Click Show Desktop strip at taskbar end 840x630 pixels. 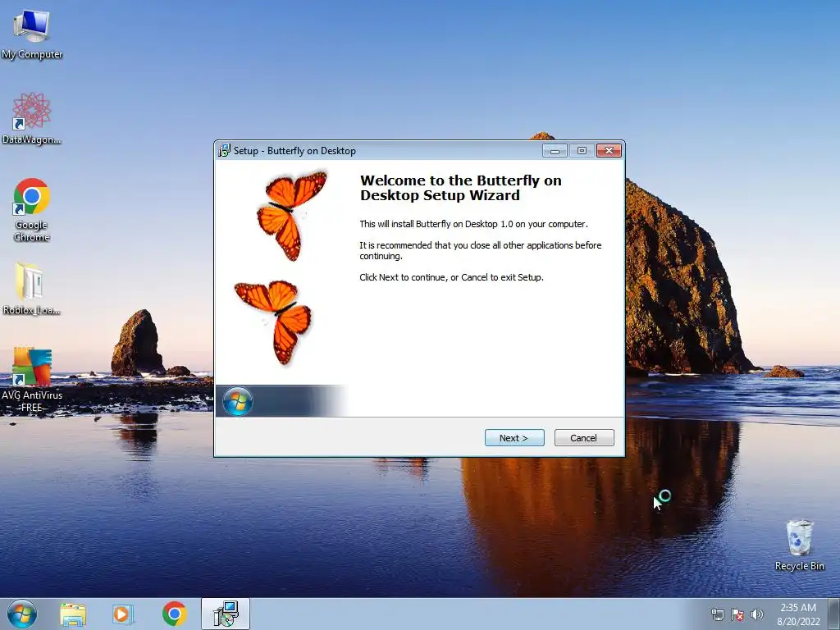pyautogui.click(x=834, y=614)
